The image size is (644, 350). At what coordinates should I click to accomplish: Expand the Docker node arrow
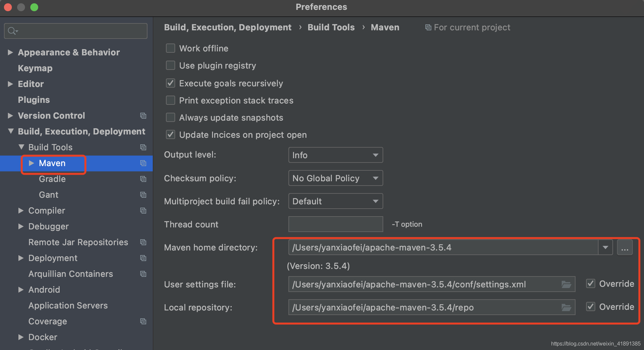pyautogui.click(x=21, y=337)
